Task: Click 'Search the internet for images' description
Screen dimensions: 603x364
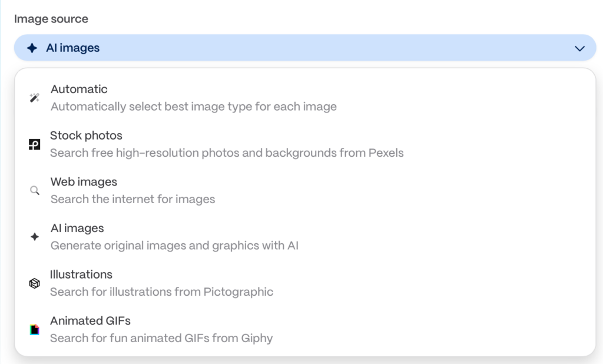Action: click(x=132, y=199)
